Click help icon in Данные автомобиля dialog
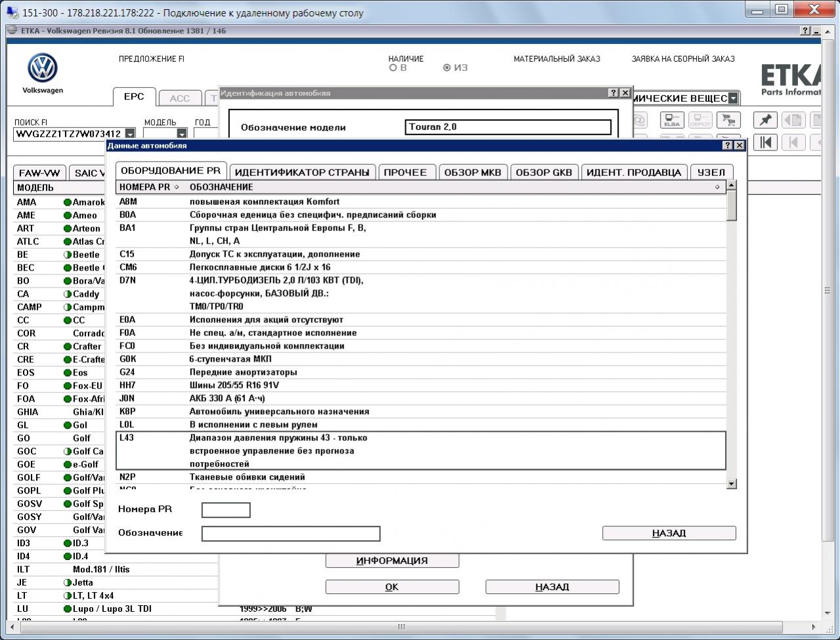 click(728, 146)
